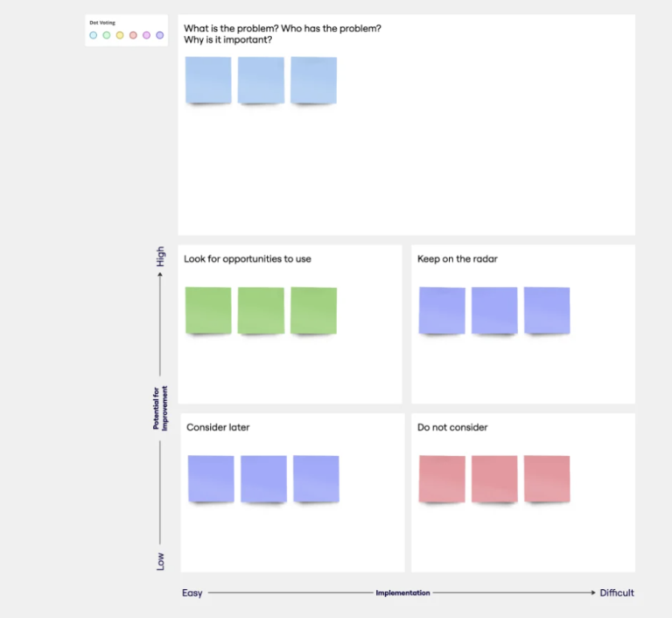
Task: Click the 'Look for opportunities to use' heading
Action: click(248, 259)
